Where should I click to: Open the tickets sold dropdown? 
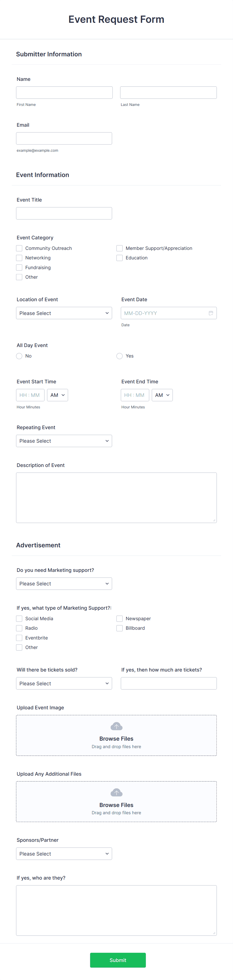64,683
